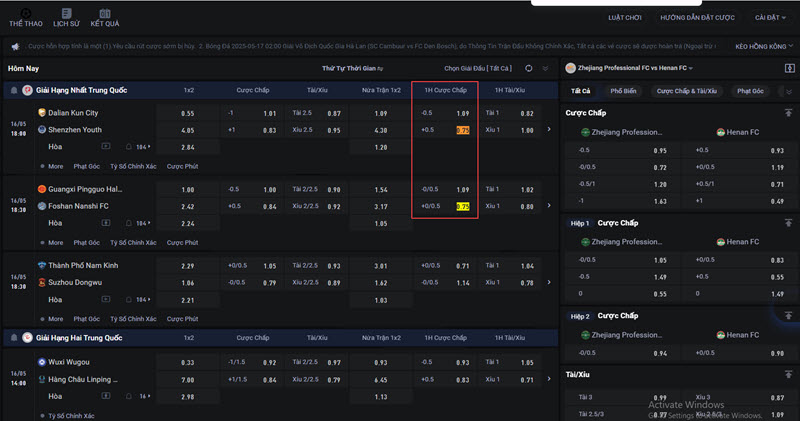800x421 pixels.
Task: Click Hướng Dẫn Đặt Cược guide link
Action: pos(697,17)
